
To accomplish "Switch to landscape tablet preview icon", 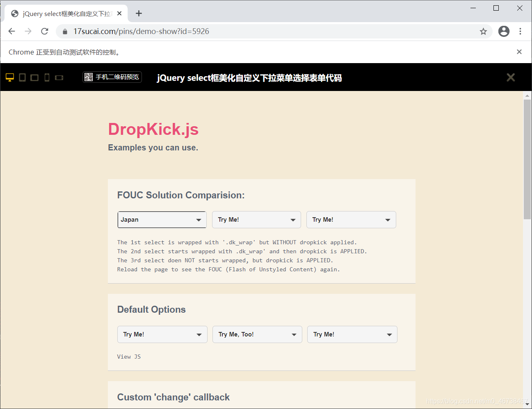I will pos(34,77).
